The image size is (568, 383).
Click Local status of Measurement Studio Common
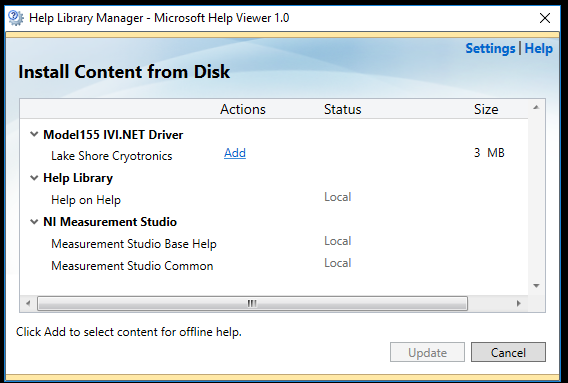click(x=338, y=263)
